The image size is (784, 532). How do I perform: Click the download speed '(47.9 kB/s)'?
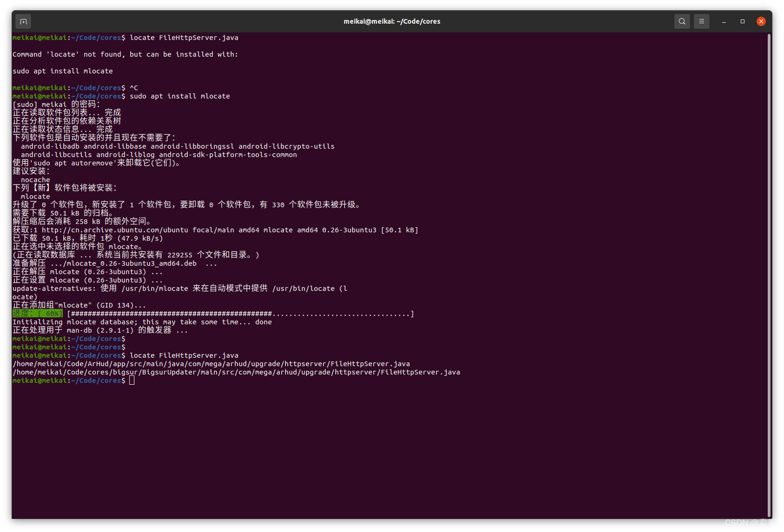pos(140,238)
